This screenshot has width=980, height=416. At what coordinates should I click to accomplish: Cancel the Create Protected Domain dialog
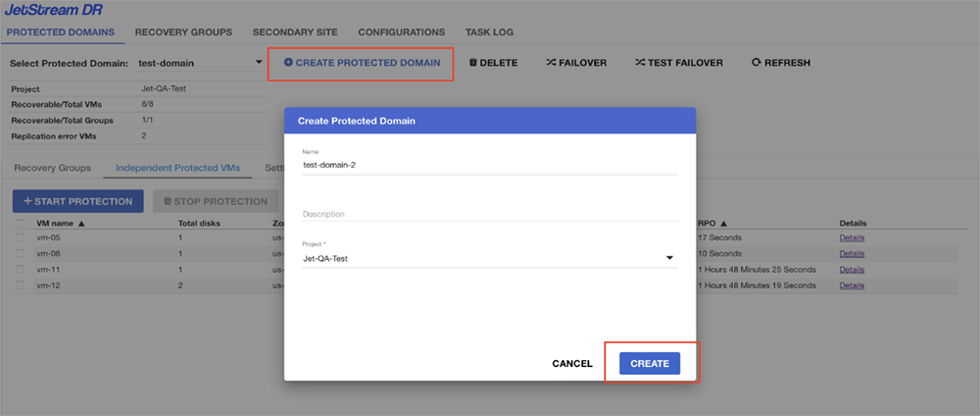572,364
